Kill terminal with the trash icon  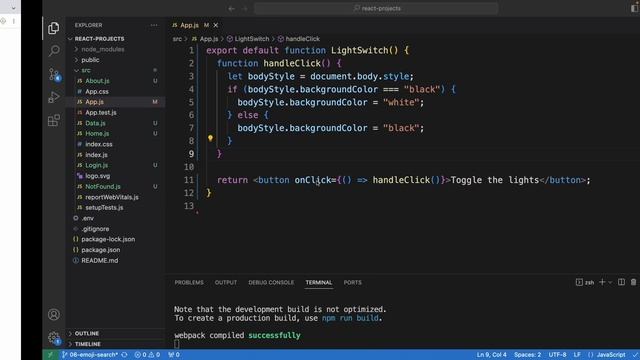coord(633,282)
